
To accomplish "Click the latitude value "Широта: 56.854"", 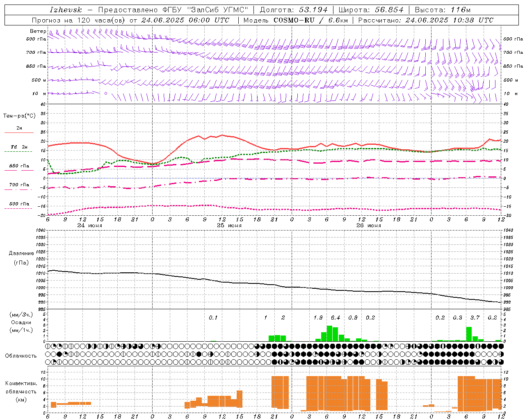I will 371,10.
